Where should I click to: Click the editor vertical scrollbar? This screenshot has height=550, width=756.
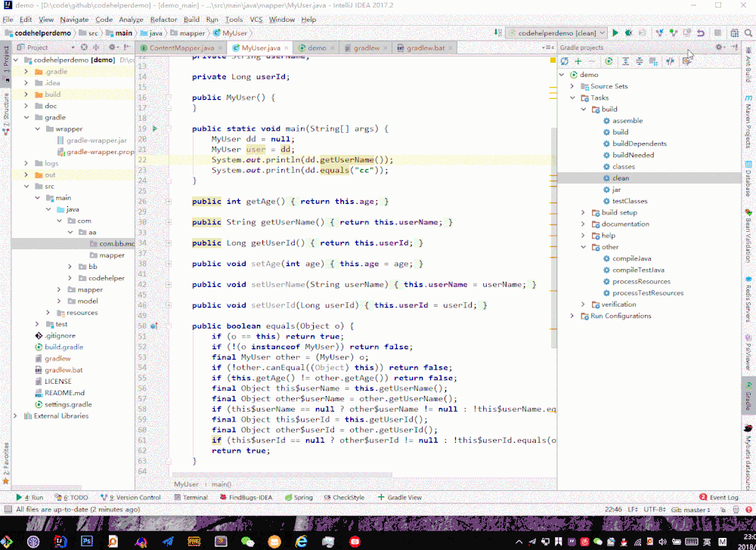coord(553,239)
